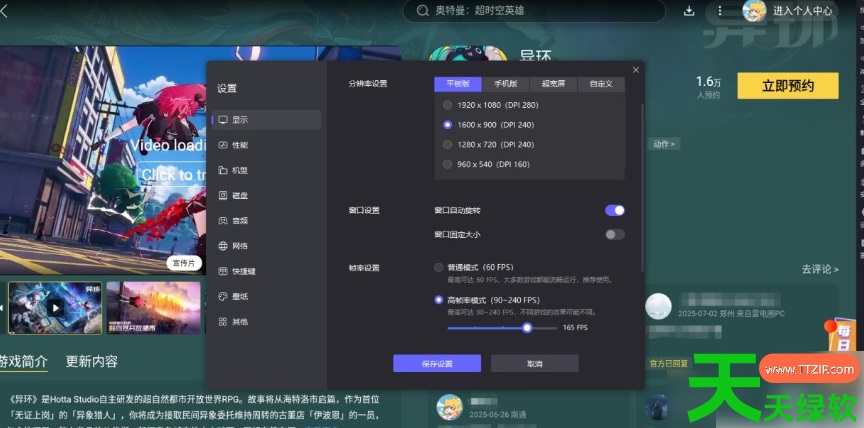The height and width of the screenshot is (428, 864).
Task: Open the 显示 display settings section
Action: click(266, 120)
